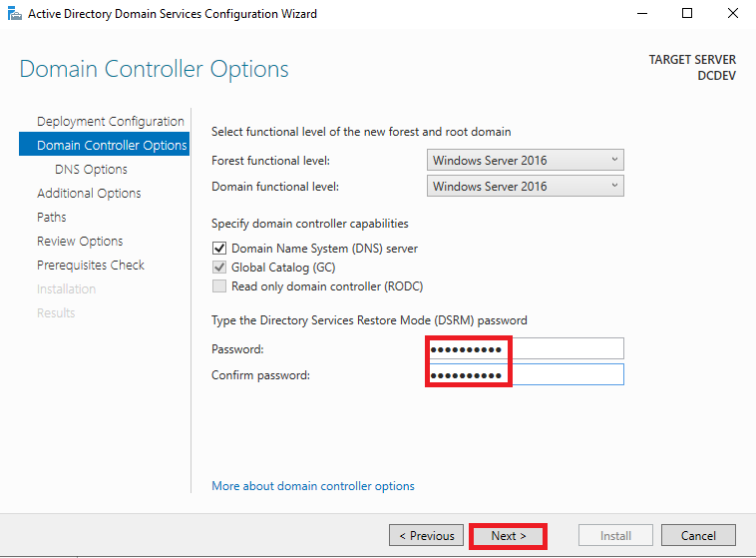Cancel the configuration wizard
Image resolution: width=756 pixels, height=558 pixels.
pyautogui.click(x=698, y=535)
